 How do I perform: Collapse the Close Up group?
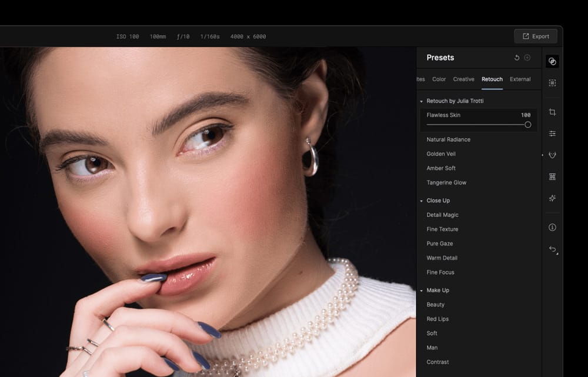(x=421, y=201)
